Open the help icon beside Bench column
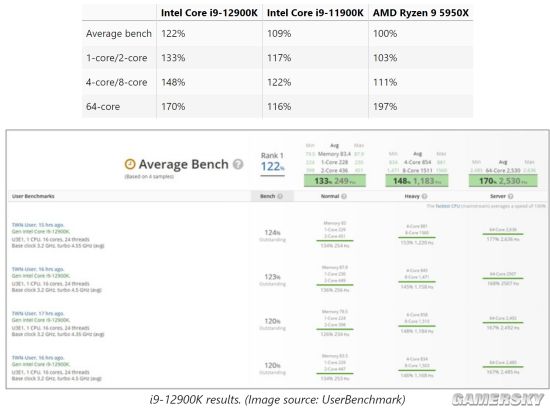Image resolution: width=550 pixels, height=411 pixels. click(x=280, y=196)
